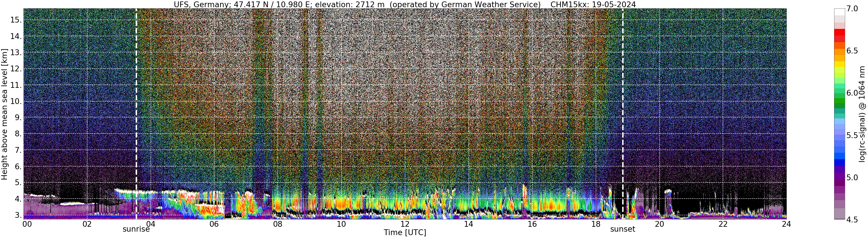
Task: Click the '13.' height tick label
Action: tap(16, 53)
